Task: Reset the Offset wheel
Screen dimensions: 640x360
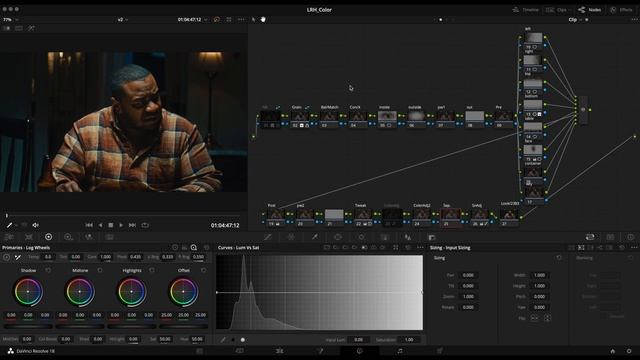Action: coord(203,270)
